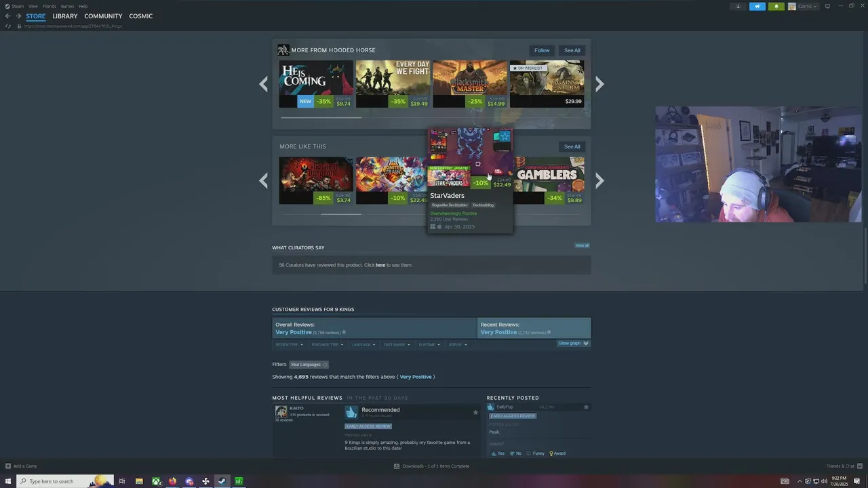
Task: Expand the Playtime filter
Action: coord(429,344)
